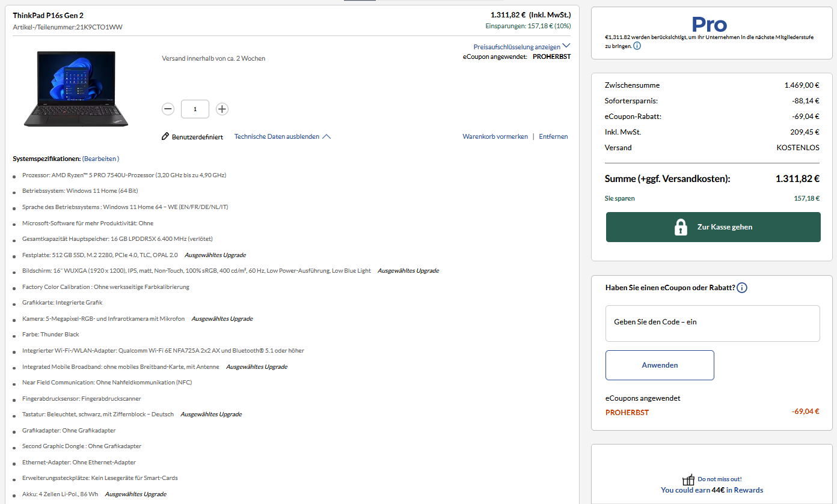The height and width of the screenshot is (504, 837).
Task: Open the info icon beside the eCoupon question
Action: [742, 287]
